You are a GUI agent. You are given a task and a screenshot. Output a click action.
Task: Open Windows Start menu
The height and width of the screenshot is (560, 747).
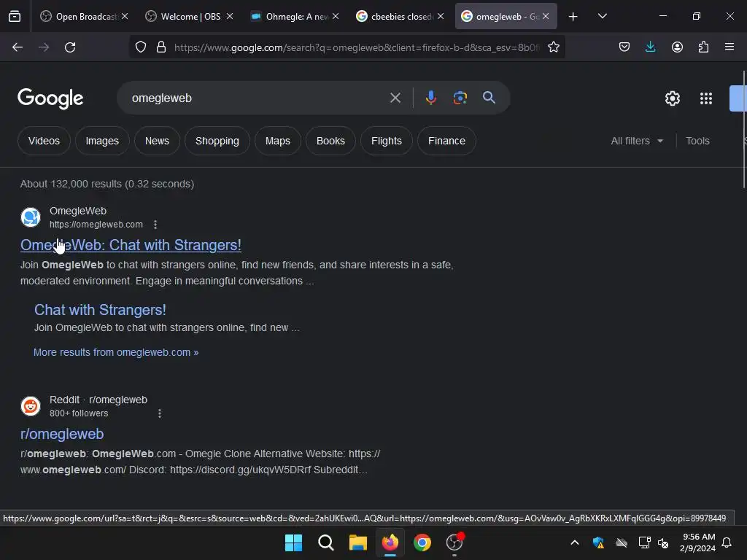293,542
